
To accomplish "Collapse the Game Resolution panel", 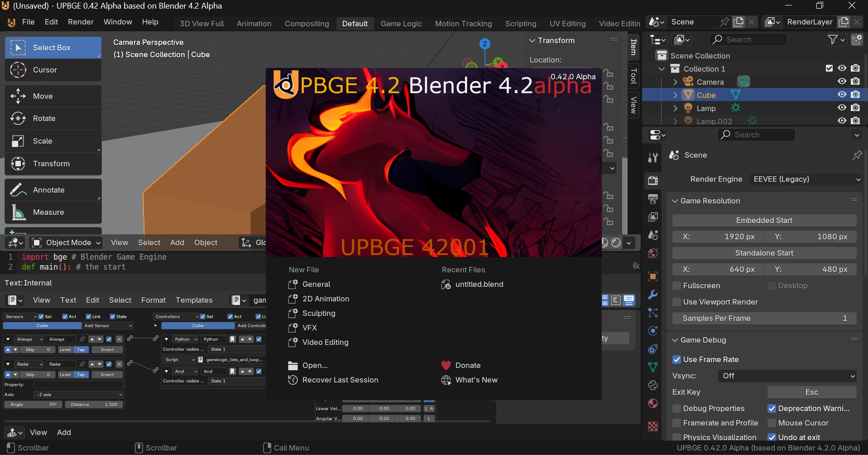I will [675, 201].
